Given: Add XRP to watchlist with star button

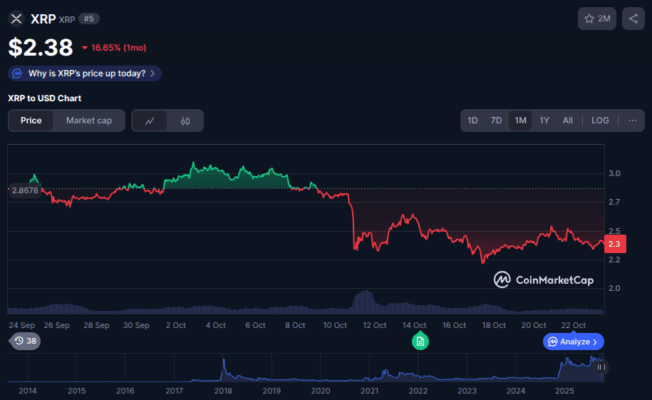Looking at the screenshot, I should point(597,19).
